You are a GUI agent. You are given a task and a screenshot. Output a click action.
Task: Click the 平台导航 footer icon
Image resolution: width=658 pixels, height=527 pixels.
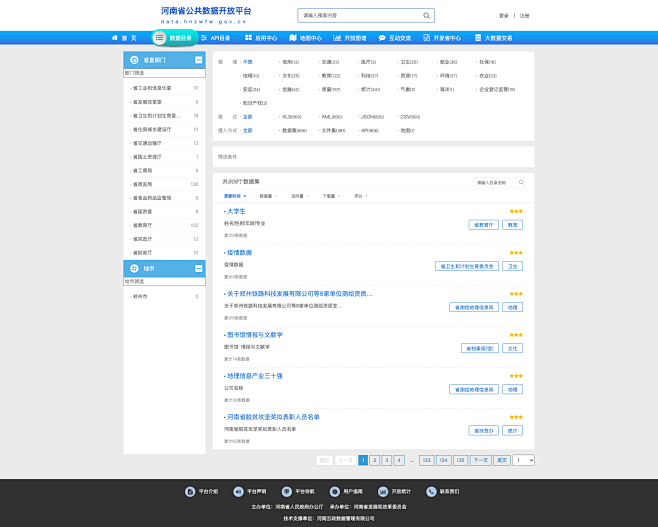coord(287,491)
